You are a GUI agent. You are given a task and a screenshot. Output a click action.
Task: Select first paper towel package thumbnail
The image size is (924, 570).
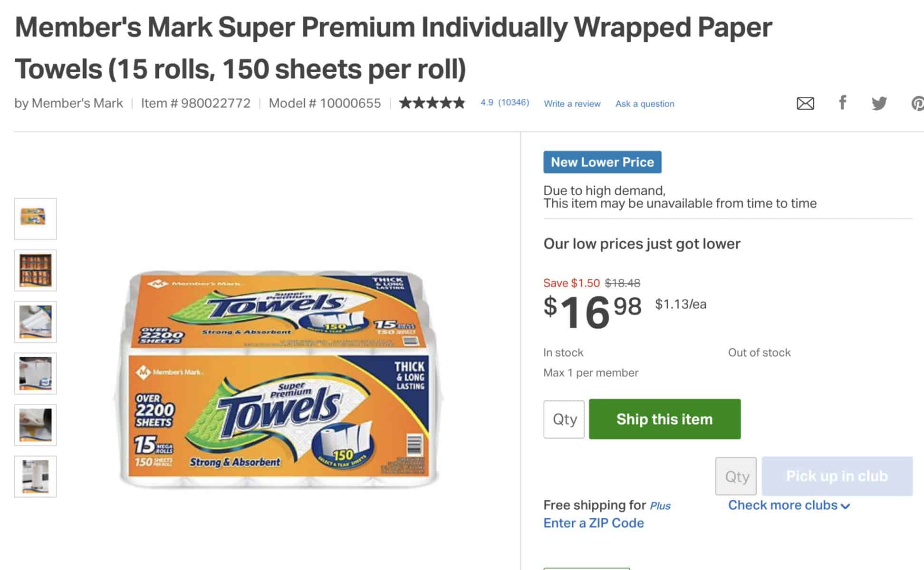[x=35, y=218]
